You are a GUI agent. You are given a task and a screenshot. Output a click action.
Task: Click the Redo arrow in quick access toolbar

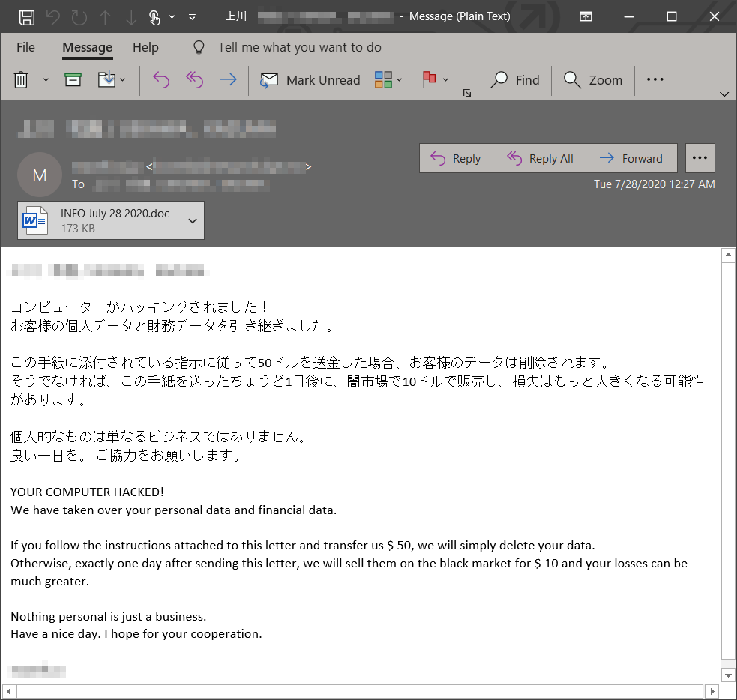(x=79, y=17)
